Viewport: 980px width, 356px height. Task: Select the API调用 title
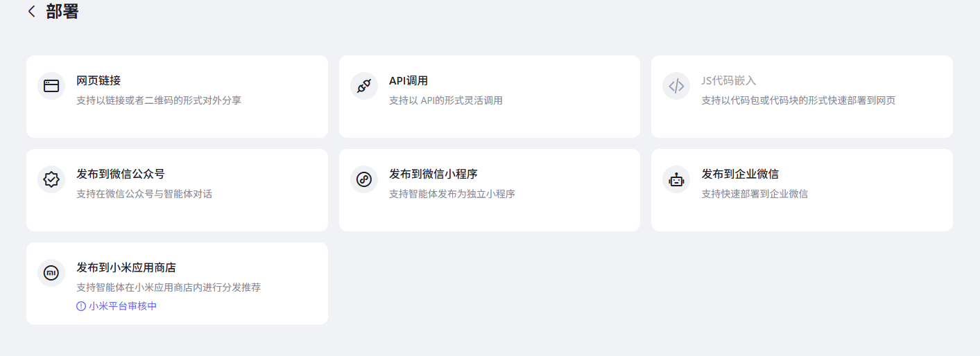[409, 81]
